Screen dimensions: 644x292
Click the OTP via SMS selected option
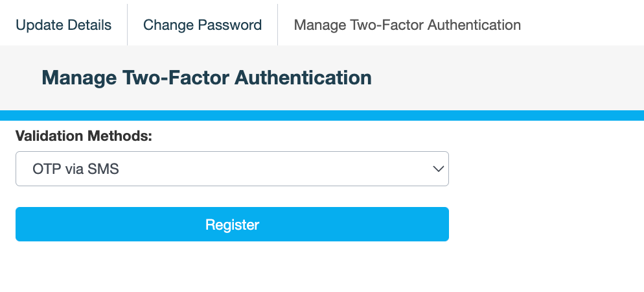tap(76, 169)
